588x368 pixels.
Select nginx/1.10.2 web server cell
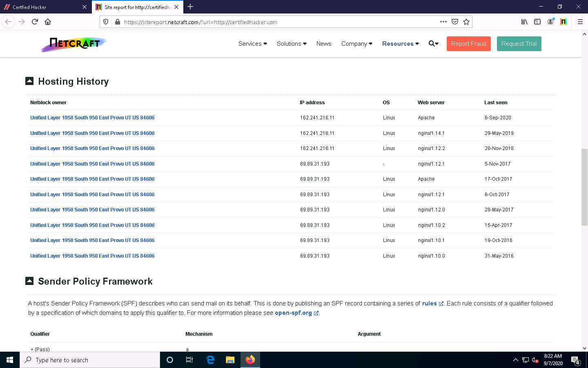click(432, 225)
